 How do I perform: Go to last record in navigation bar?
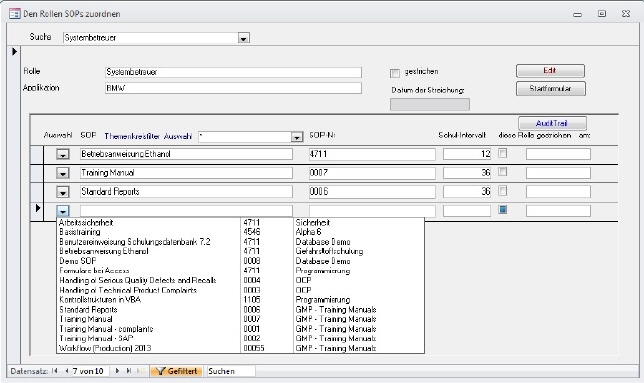click(x=129, y=371)
